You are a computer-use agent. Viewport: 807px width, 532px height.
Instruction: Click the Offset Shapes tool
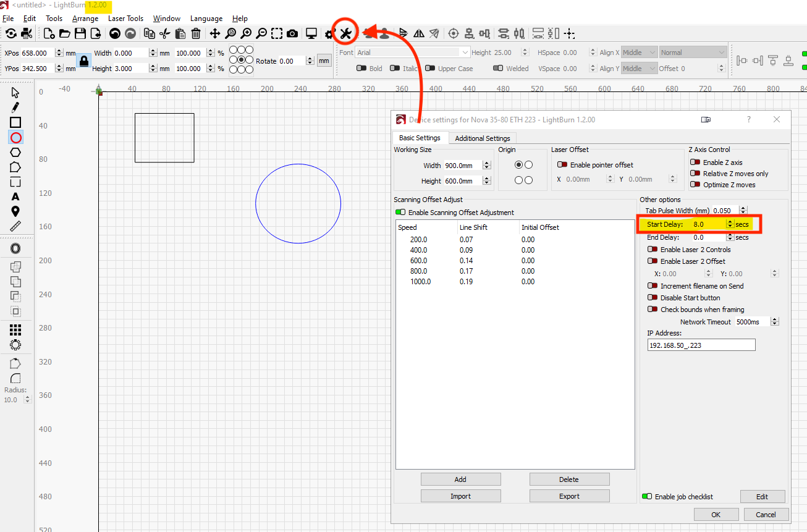coord(15,248)
